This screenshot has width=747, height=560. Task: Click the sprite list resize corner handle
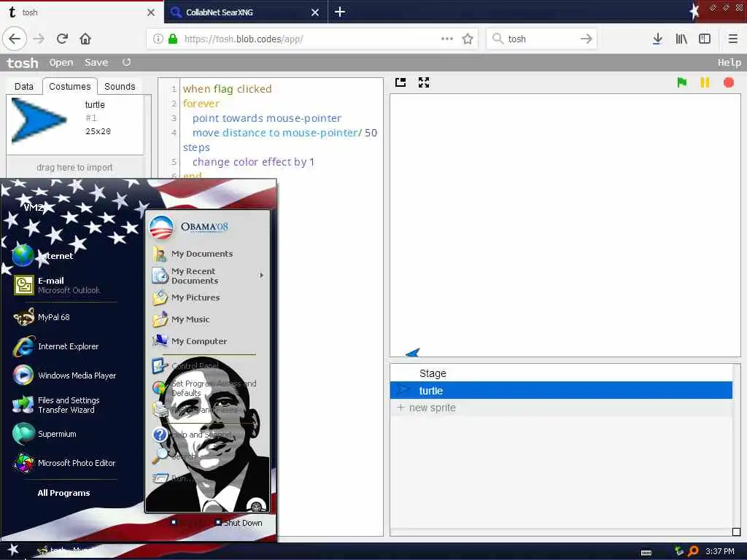[x=736, y=532]
